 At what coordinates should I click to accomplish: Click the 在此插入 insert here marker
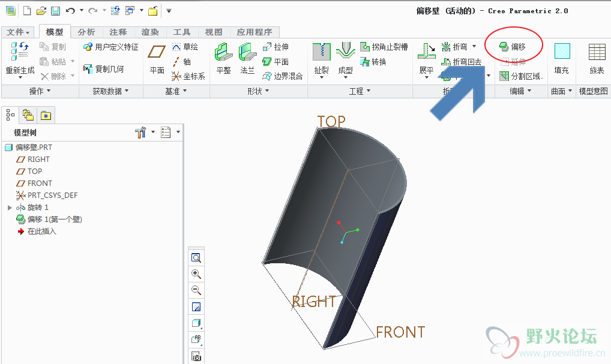(37, 231)
